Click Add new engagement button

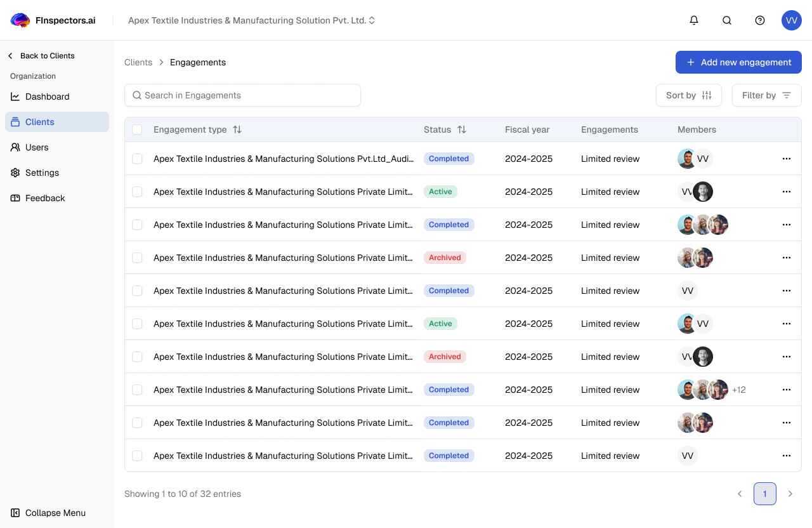(738, 62)
